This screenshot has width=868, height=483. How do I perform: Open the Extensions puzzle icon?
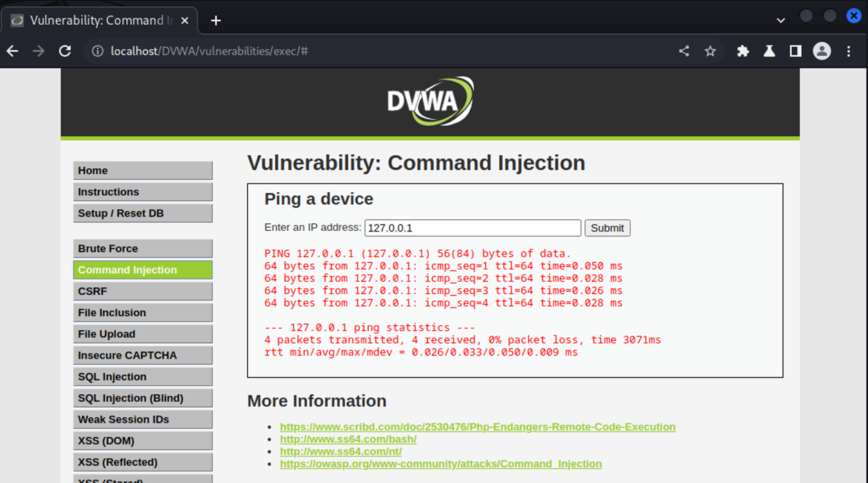743,51
